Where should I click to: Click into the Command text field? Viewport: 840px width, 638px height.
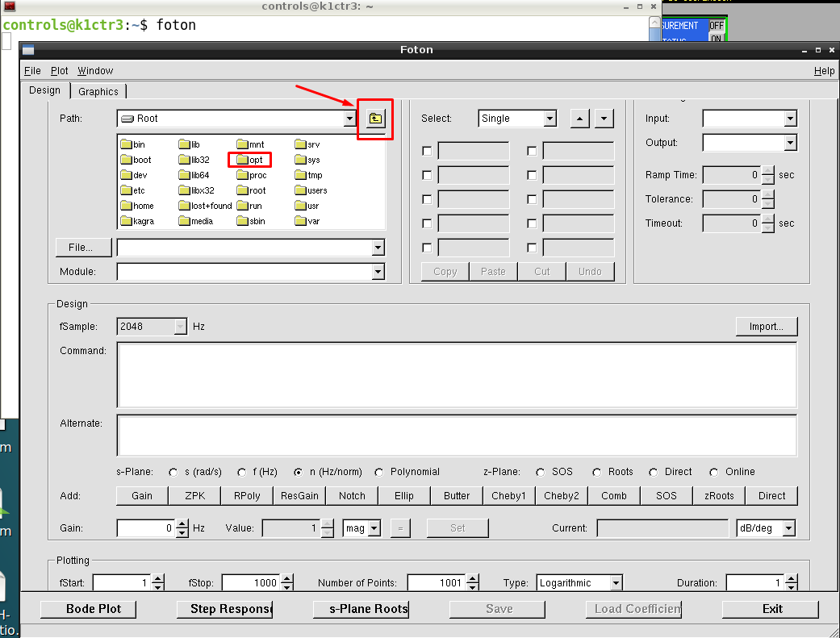tap(457, 375)
